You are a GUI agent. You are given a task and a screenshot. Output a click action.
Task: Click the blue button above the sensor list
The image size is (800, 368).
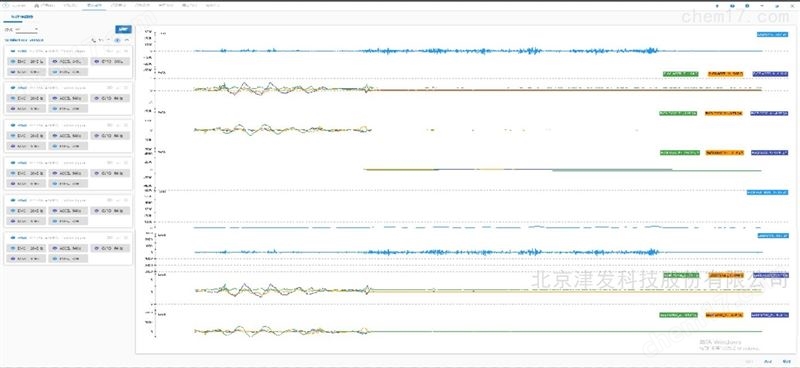pos(123,30)
